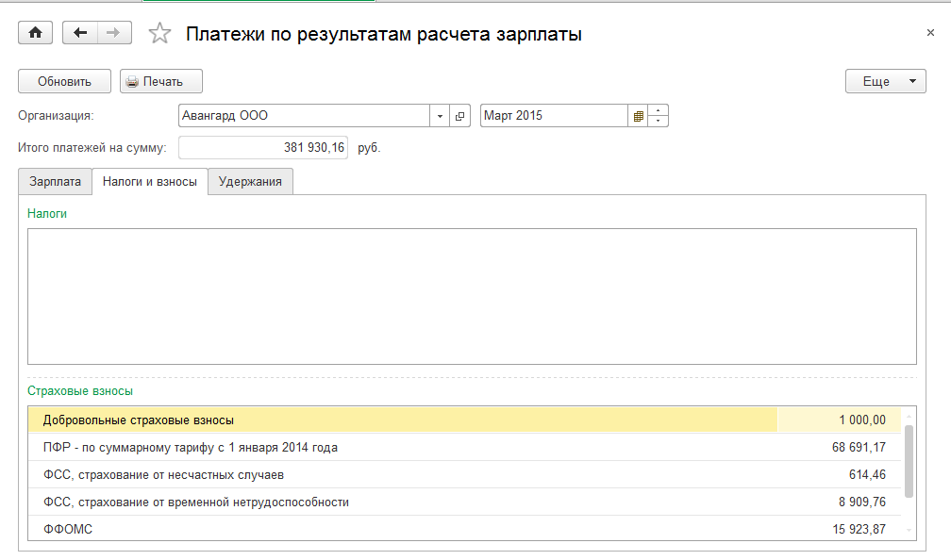Image resolution: width=951 pixels, height=560 pixels.
Task: Click the Печать printer button
Action: 161,81
